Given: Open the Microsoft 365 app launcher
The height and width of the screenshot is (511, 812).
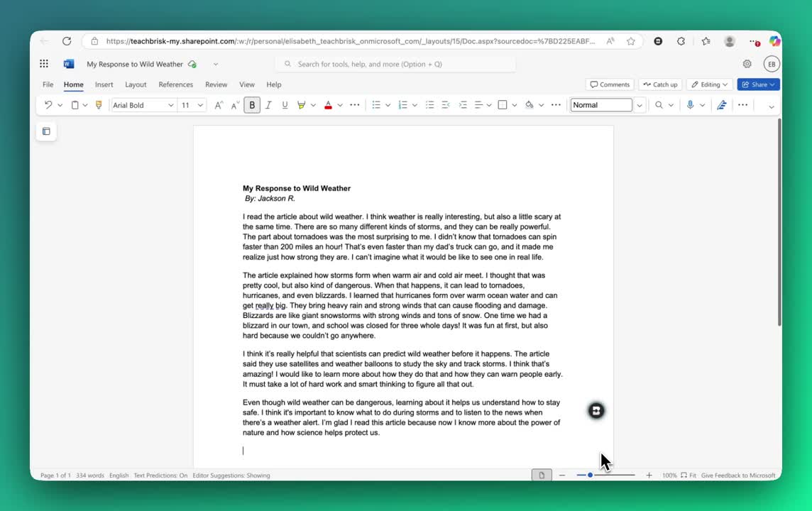Looking at the screenshot, I should tap(44, 64).
